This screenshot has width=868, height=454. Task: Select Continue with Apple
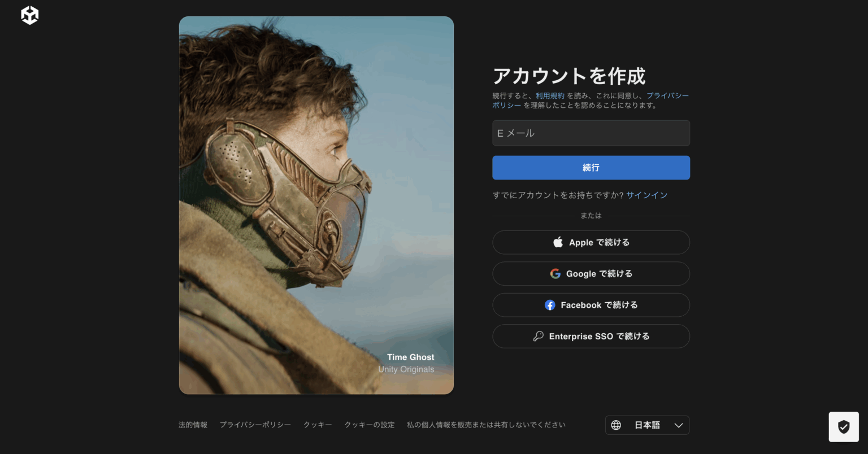(x=591, y=242)
